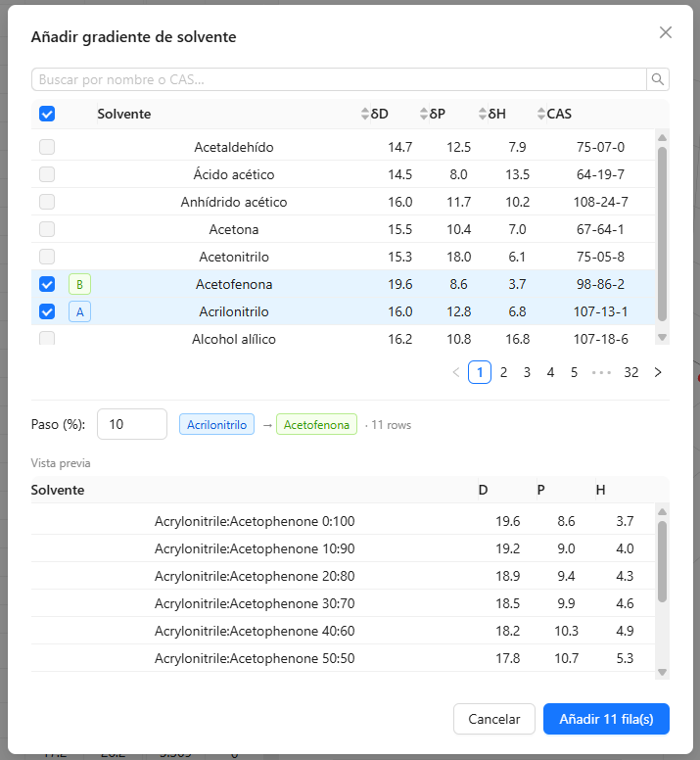700x760 pixels.
Task: Uncheck the Acetofenona checkbox
Action: tap(47, 285)
